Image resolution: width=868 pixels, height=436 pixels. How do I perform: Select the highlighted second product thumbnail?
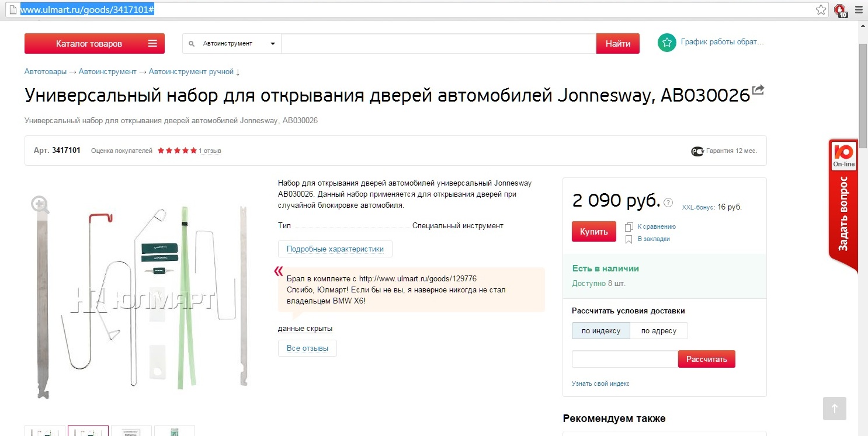pos(88,431)
